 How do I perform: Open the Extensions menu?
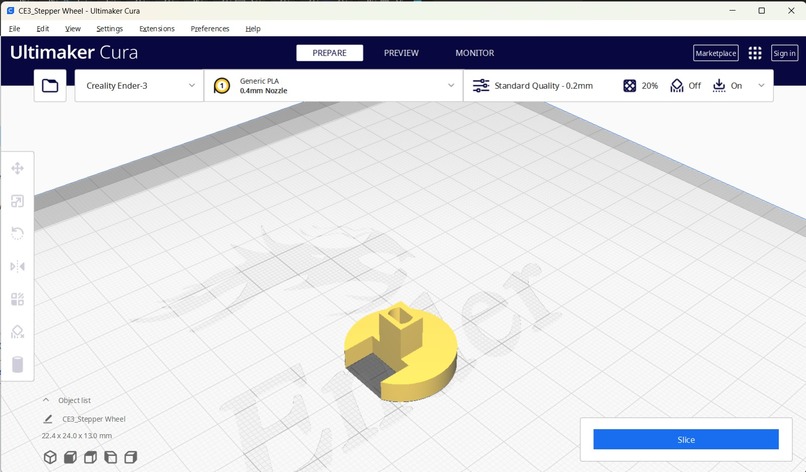[157, 29]
